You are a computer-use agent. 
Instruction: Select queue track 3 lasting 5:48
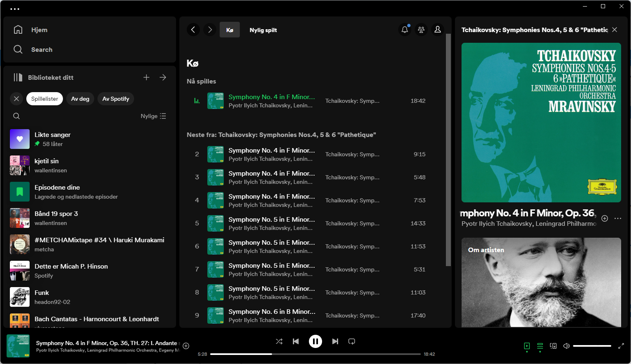(313, 177)
